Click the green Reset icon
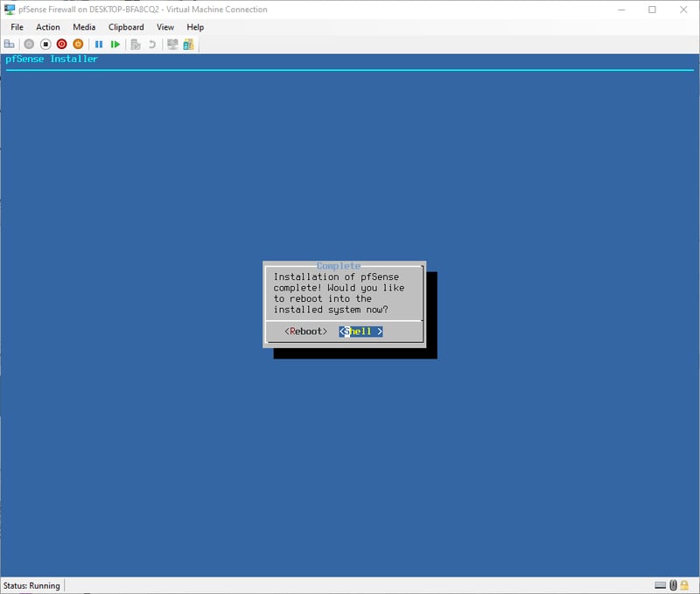The image size is (700, 594). pyautogui.click(x=115, y=44)
